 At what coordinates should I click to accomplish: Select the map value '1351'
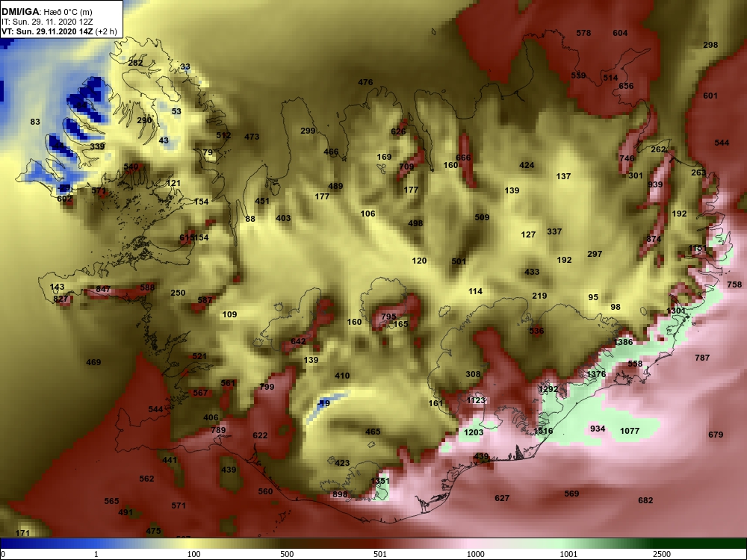click(x=380, y=481)
